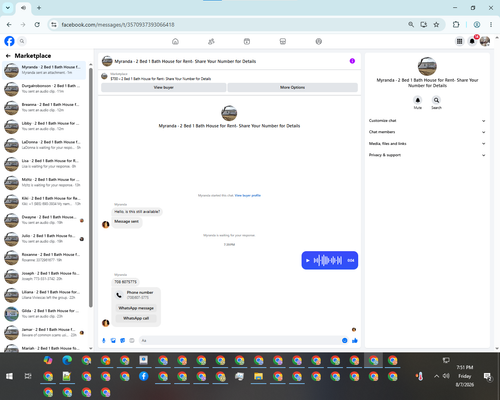This screenshot has width=500, height=400.
Task: Show hidden system tray icons chevron
Action: (x=436, y=376)
